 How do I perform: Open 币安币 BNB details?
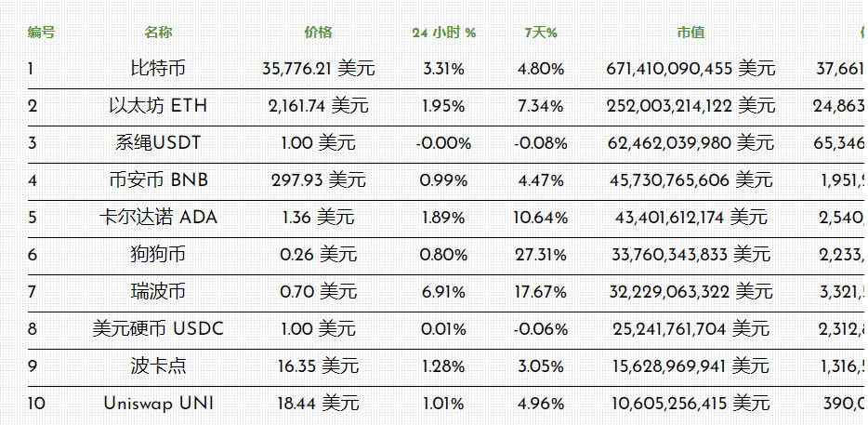[x=158, y=180]
